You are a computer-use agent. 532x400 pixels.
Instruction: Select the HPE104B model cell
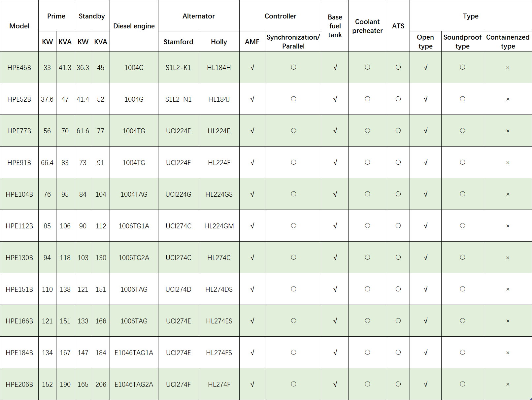(x=19, y=194)
